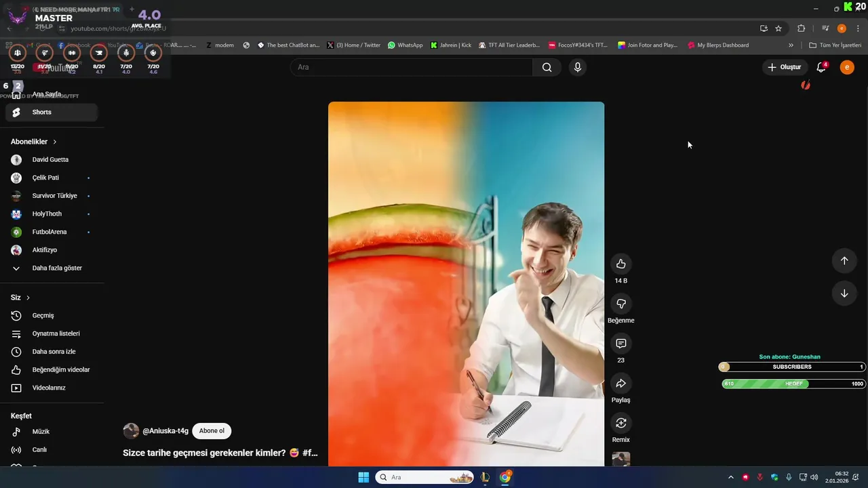Click the install/cast icon in address bar

click(764, 28)
